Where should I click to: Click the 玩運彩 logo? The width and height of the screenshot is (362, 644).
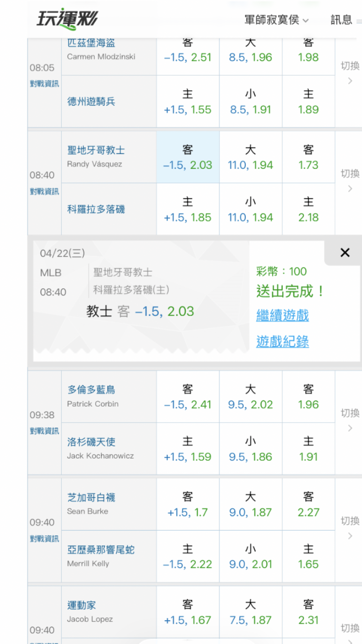pos(67,19)
